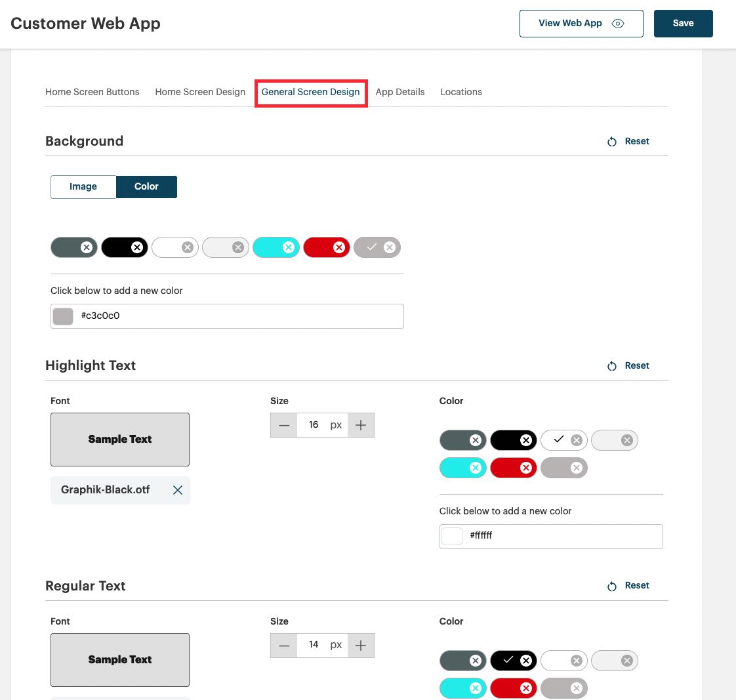The width and height of the screenshot is (736, 700).
Task: Decrease Highlight Text size with minus stepper
Action: [283, 425]
